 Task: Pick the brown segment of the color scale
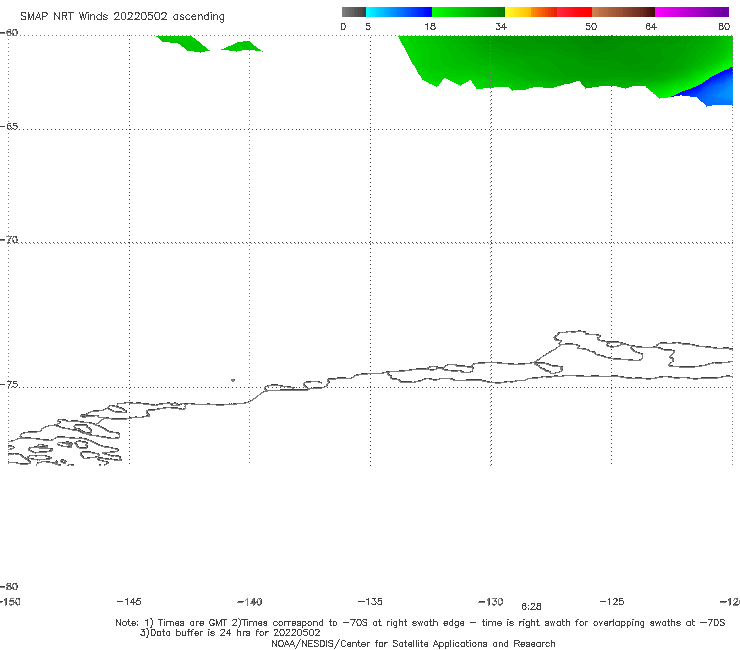point(623,12)
